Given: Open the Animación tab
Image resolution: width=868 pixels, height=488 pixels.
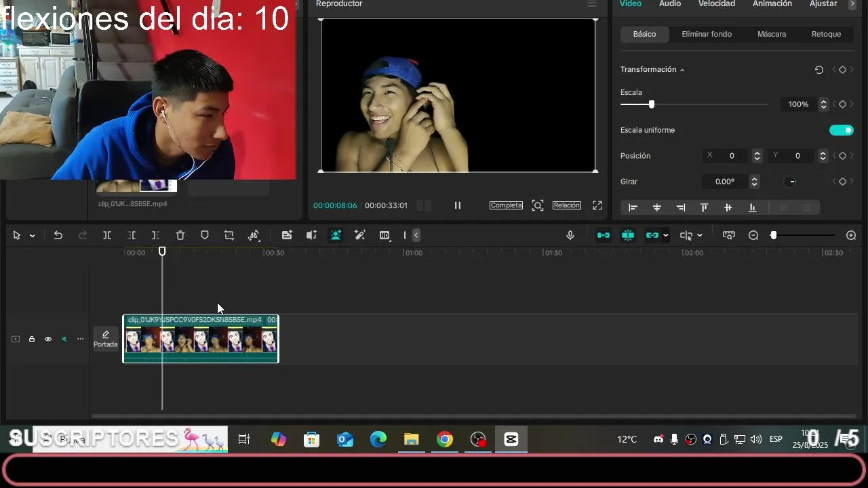Looking at the screenshot, I should [x=772, y=4].
